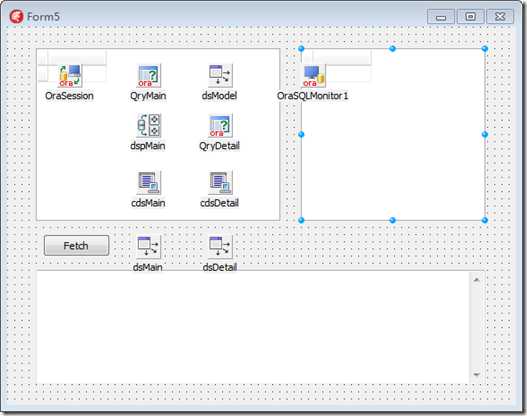The image size is (527, 416).
Task: Click the memo scrollbar down arrow
Action: (x=476, y=374)
